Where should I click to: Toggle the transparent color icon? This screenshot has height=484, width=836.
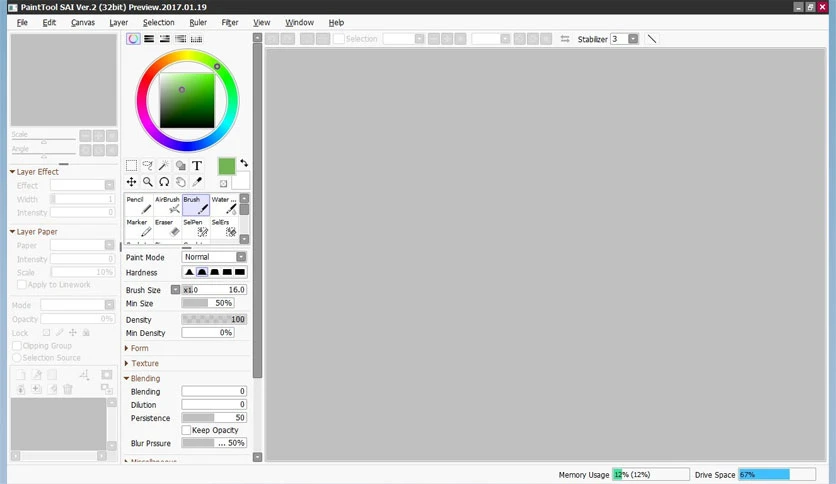(223, 183)
